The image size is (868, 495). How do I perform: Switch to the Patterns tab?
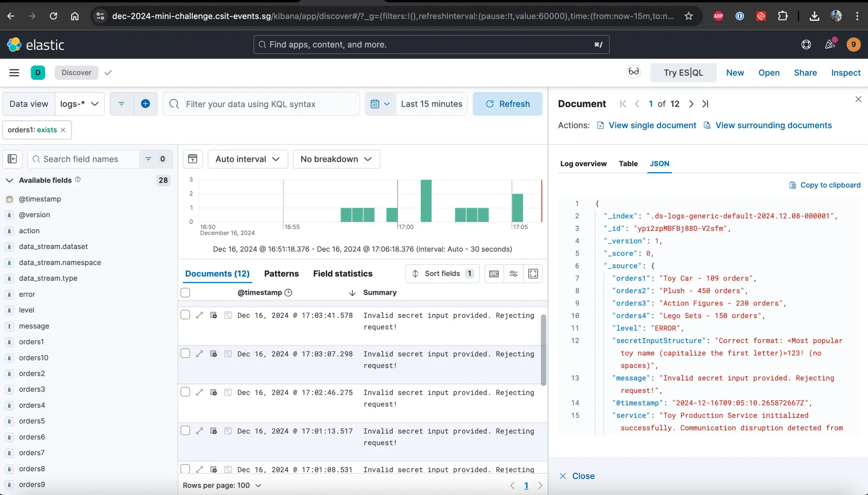[281, 274]
